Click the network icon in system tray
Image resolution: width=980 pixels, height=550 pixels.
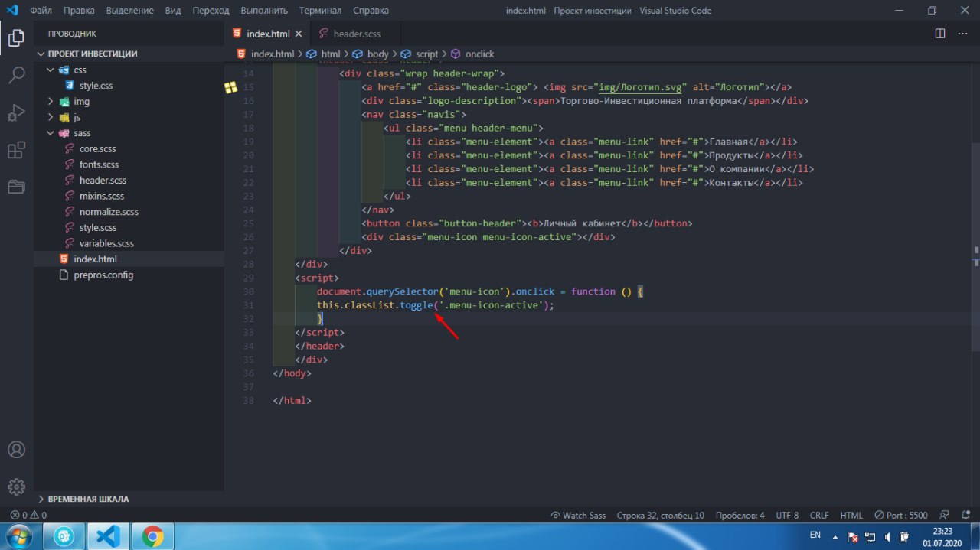871,537
